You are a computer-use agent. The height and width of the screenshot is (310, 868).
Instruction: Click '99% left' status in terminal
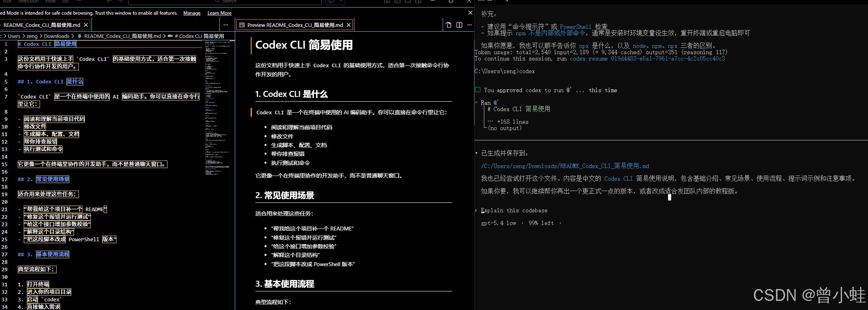pyautogui.click(x=541, y=223)
